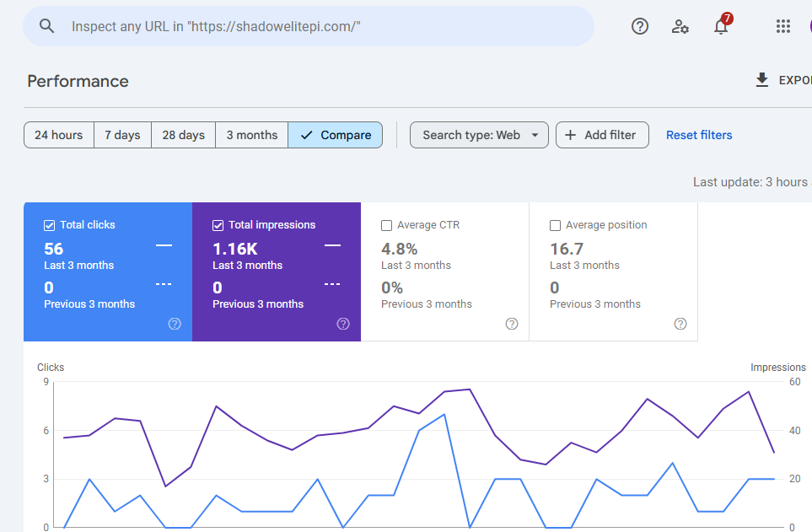Click the Add filter button

(x=601, y=135)
